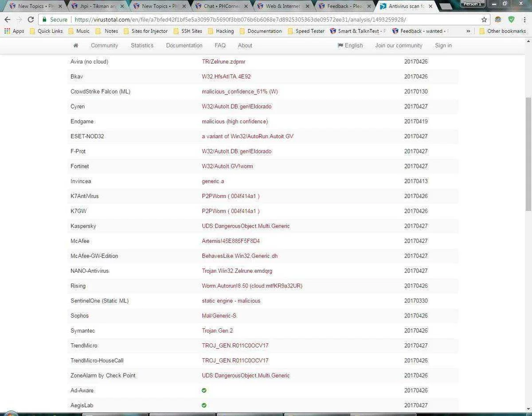Viewport: 532px width, 416px height.
Task: Open the extension icon next to the star
Action: [498, 19]
